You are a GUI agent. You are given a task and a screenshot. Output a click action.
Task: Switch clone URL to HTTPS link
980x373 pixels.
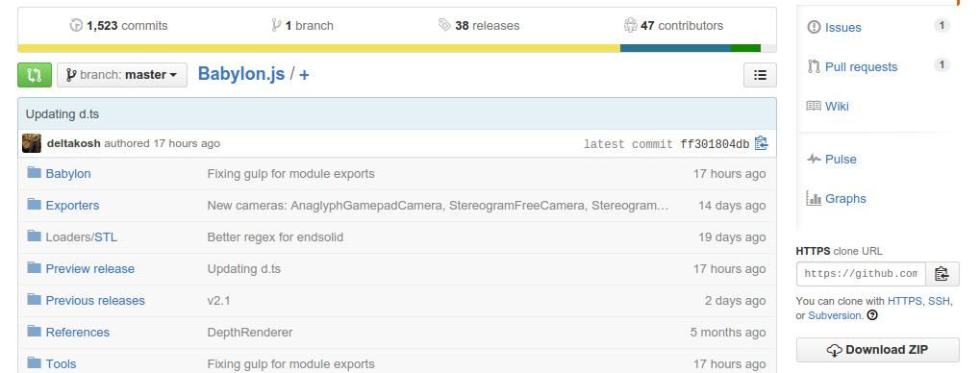coord(904,301)
